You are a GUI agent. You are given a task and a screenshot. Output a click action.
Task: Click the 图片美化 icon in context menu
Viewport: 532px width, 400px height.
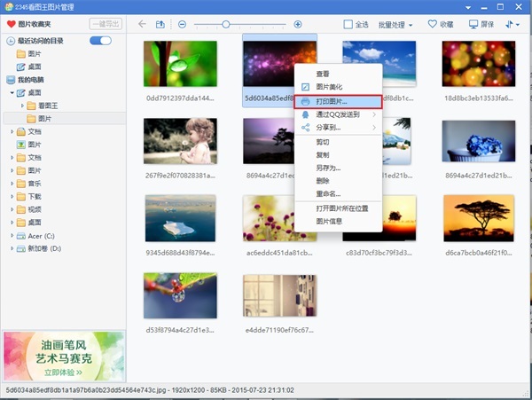click(x=305, y=87)
